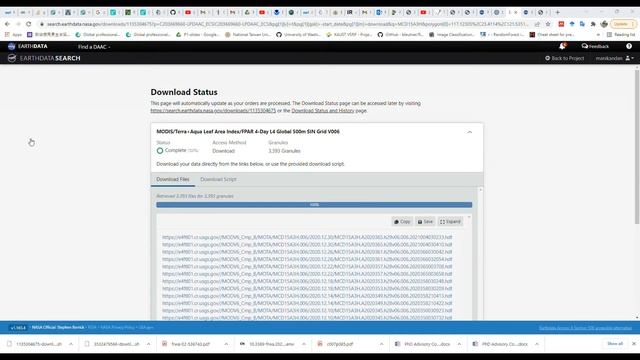Click the links panel scrollbar

tap(480, 253)
